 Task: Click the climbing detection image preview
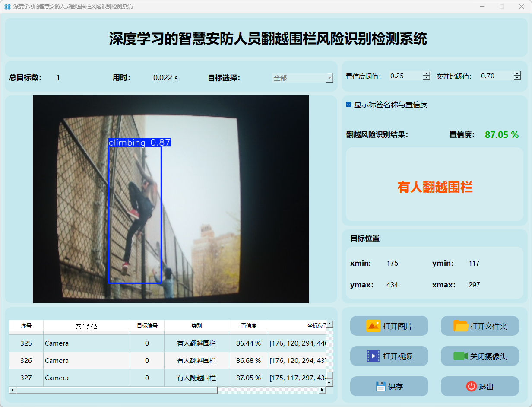[x=171, y=199]
